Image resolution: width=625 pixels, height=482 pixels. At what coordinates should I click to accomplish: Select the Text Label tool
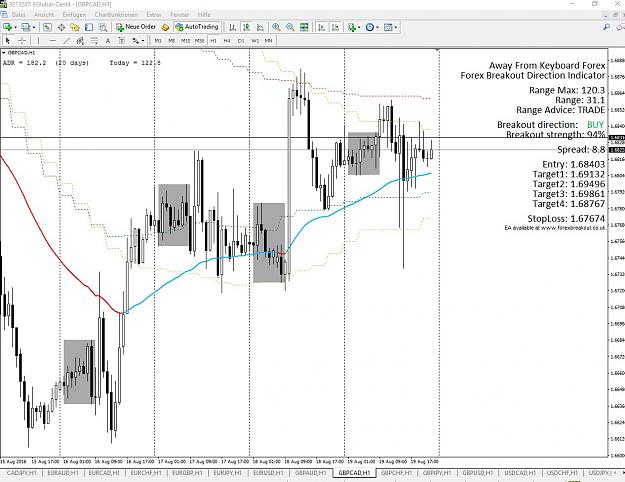[x=122, y=41]
